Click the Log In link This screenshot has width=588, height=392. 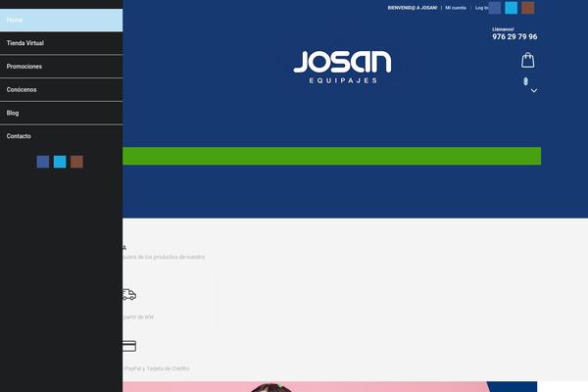[x=481, y=8]
